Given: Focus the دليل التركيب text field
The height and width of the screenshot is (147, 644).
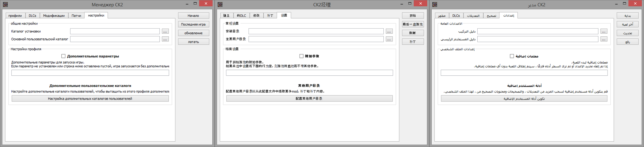Looking at the screenshot, I should [538, 31].
